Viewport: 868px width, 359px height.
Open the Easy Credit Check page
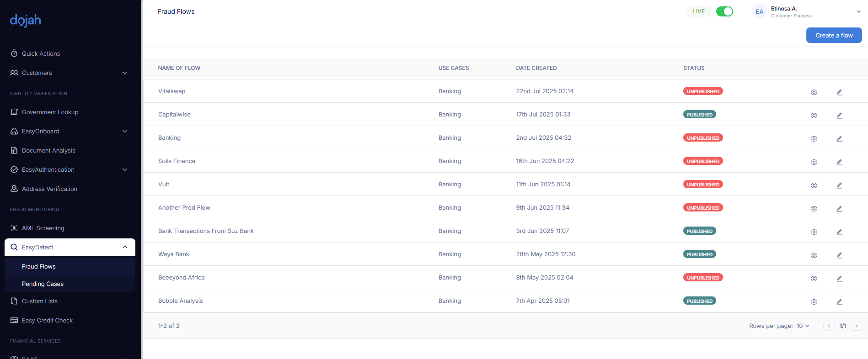[x=47, y=320]
